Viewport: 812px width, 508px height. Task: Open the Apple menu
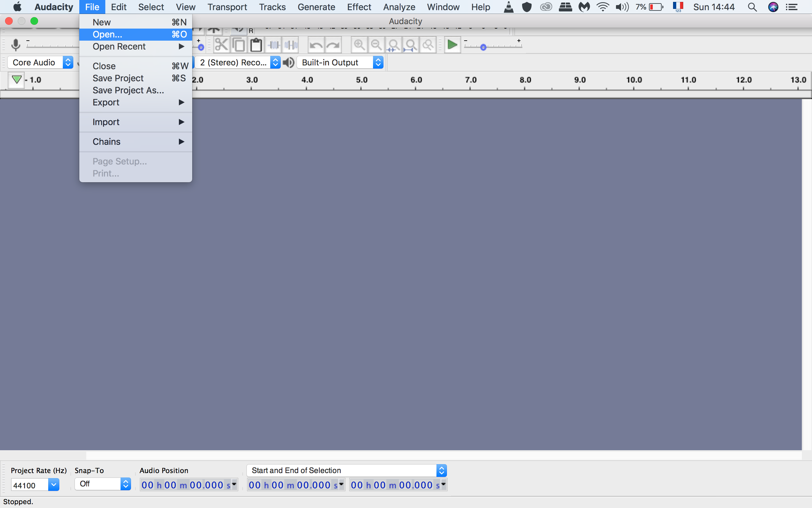(17, 7)
